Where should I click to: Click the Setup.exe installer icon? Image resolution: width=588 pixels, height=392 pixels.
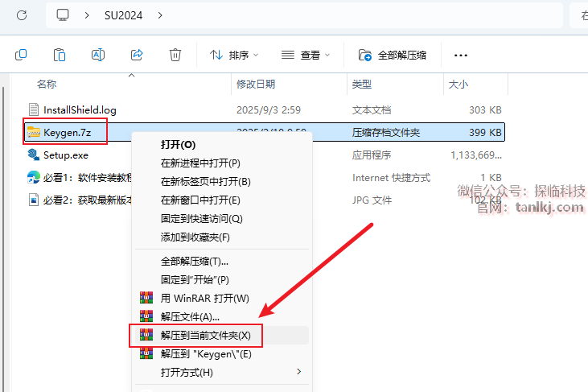click(x=33, y=155)
